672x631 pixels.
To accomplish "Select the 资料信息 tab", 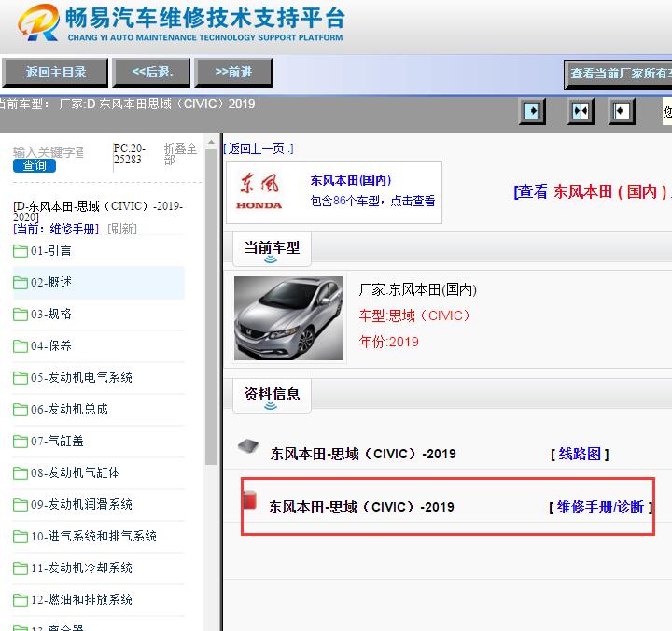I will click(272, 396).
